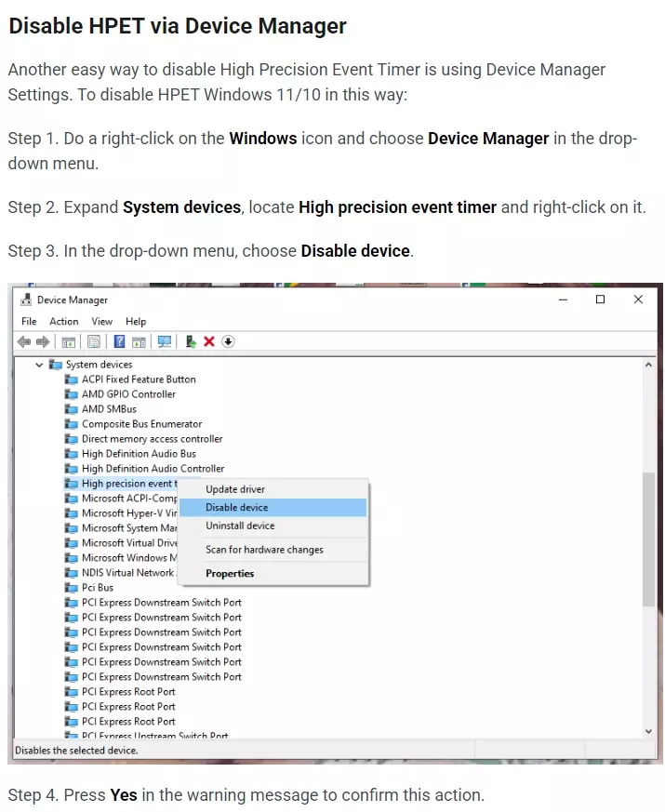Click the Forward arrow toolbar icon
Image resolution: width=665 pixels, height=812 pixels.
43,341
